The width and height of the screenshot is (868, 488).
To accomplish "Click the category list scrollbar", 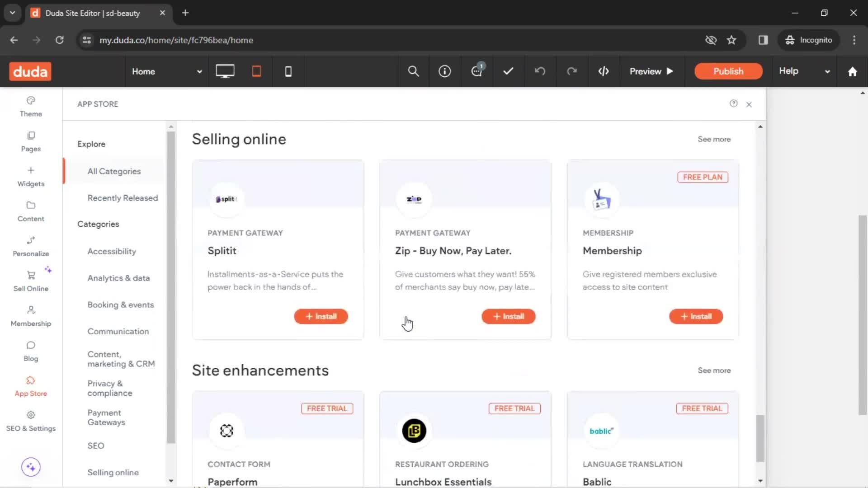I will point(171,287).
